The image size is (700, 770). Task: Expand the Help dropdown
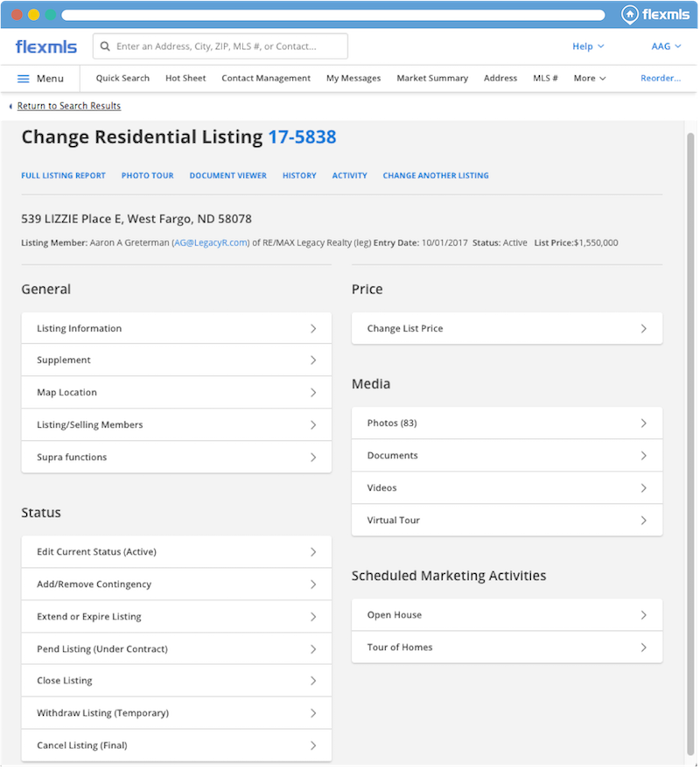tap(588, 46)
